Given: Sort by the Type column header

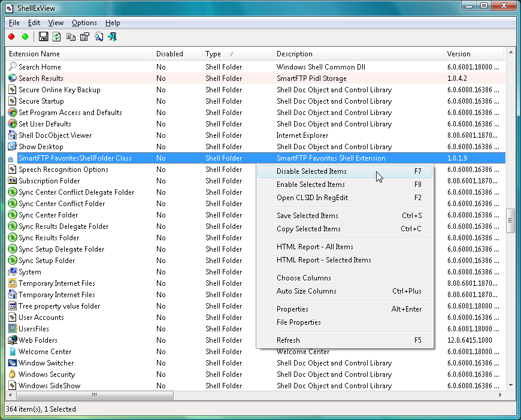Looking at the screenshot, I should tap(237, 54).
